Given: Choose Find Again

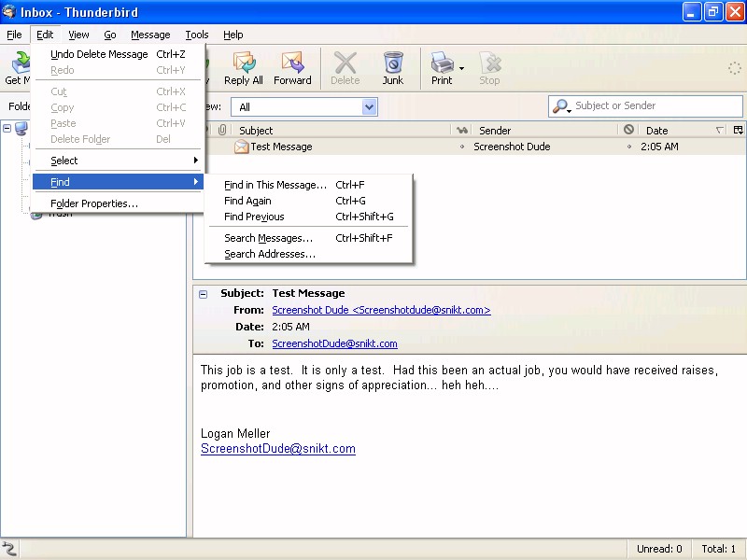Looking at the screenshot, I should [x=308, y=201].
